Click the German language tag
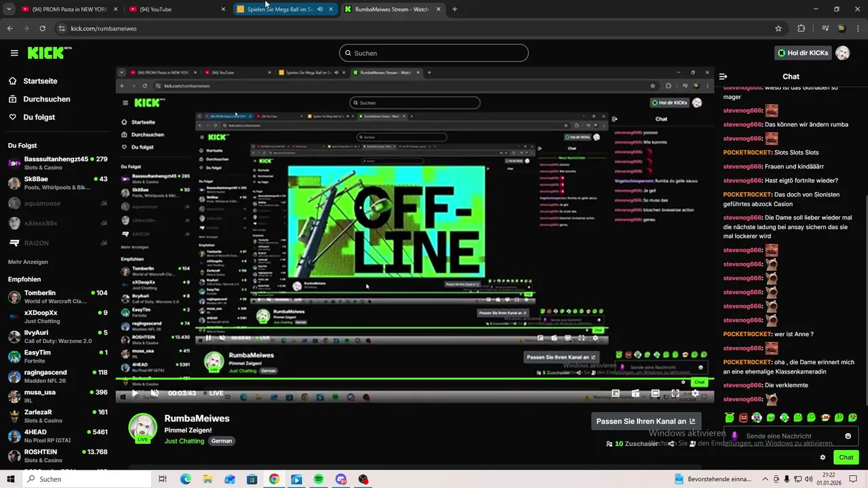The height and width of the screenshot is (488, 868). pos(222,441)
